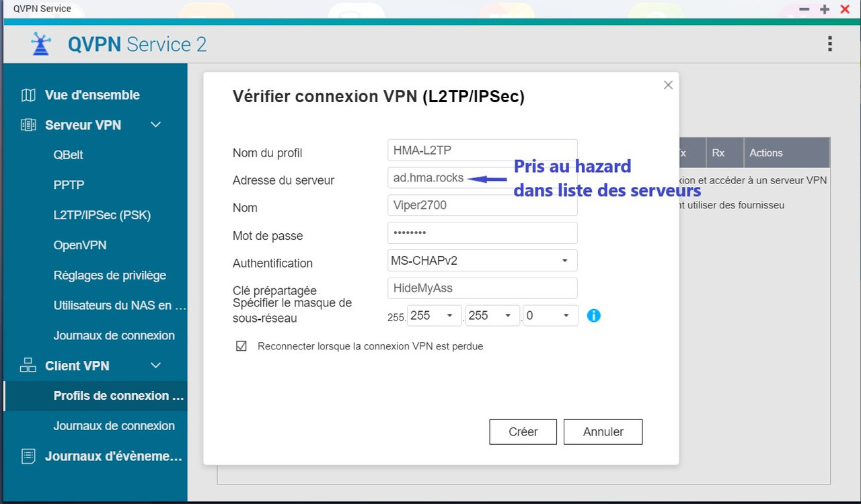Click the Créer button
The width and height of the screenshot is (861, 504).
(523, 432)
